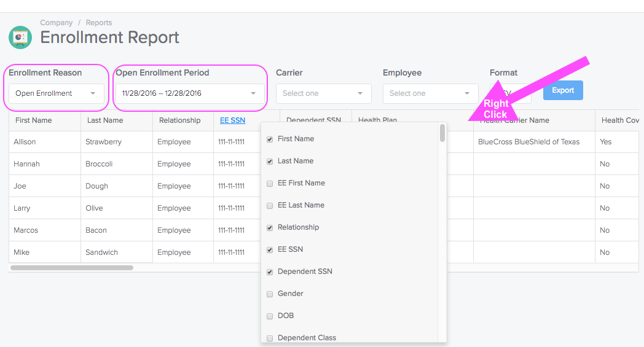This screenshot has height=347, width=644.
Task: Uncheck the Relationship column checkbox
Action: click(270, 228)
